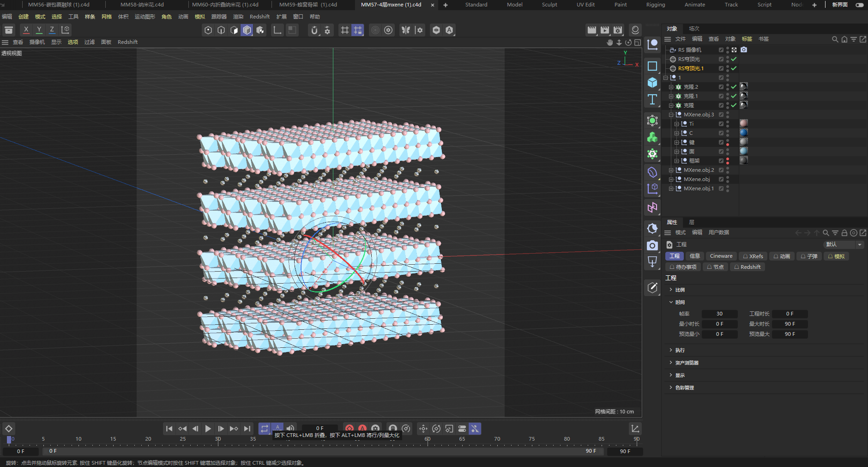868x467 pixels.
Task: Switch to the Sculpt layout tab
Action: click(549, 5)
